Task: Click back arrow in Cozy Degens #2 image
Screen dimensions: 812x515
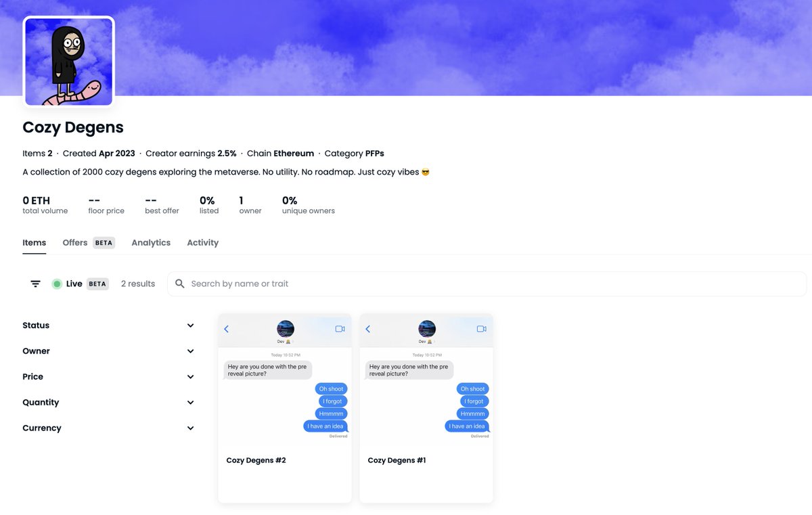Action: point(227,329)
